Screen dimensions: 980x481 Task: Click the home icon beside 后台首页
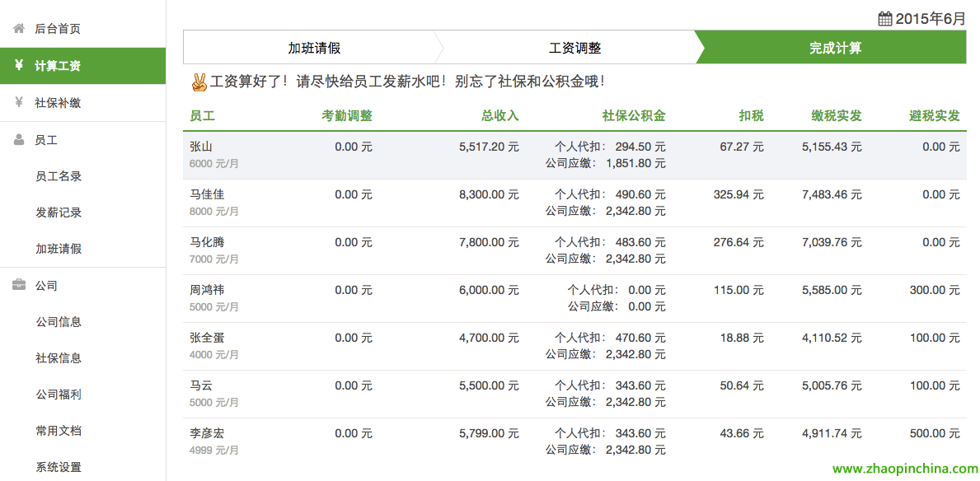[x=18, y=27]
